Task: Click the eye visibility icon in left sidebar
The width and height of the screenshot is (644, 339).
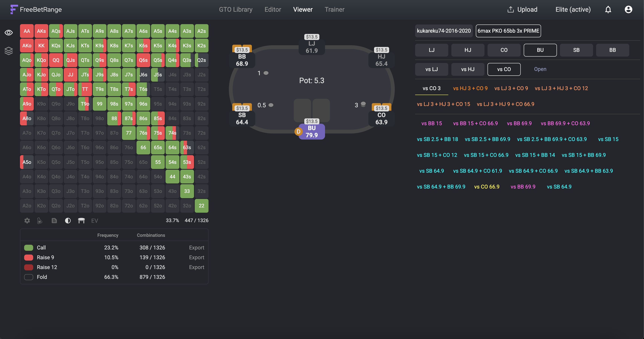Action: [9, 33]
